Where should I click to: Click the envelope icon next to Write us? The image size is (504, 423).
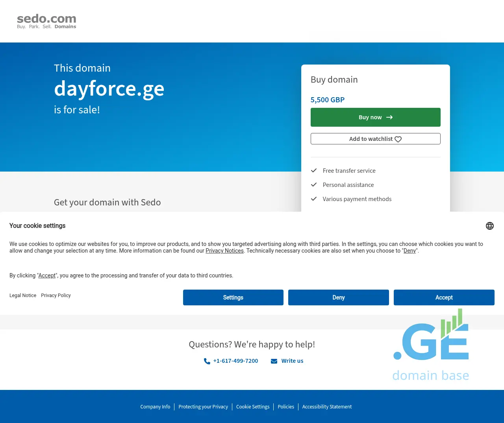click(274, 361)
